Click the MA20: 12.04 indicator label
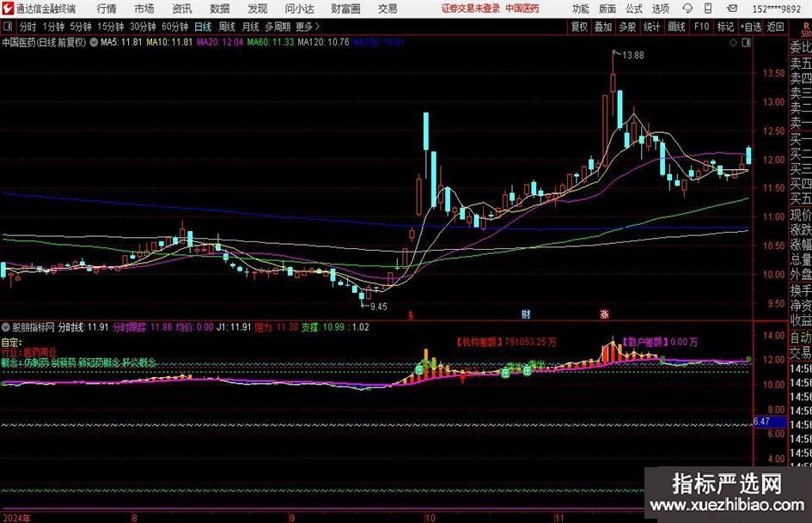The width and height of the screenshot is (812, 523). 220,42
